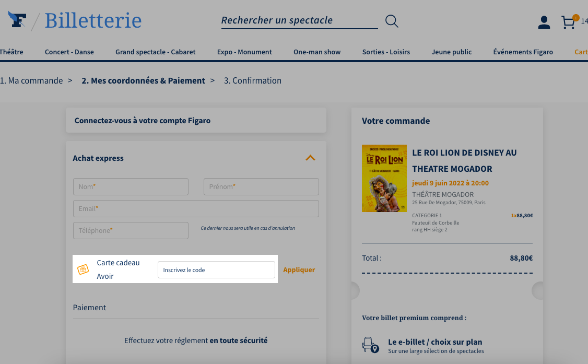Click the Appliquer button
588x364 pixels.
point(299,269)
